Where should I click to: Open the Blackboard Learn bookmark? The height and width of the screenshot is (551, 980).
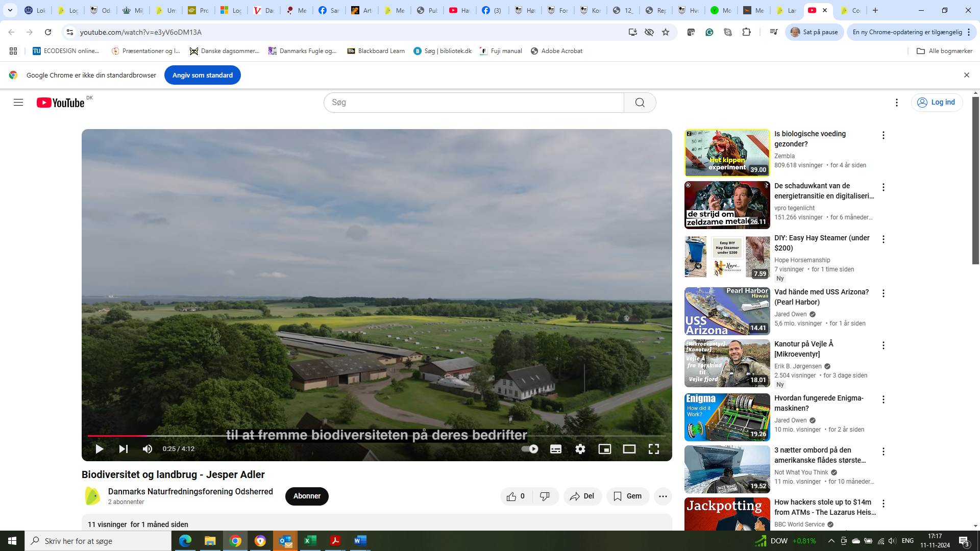coord(376,51)
